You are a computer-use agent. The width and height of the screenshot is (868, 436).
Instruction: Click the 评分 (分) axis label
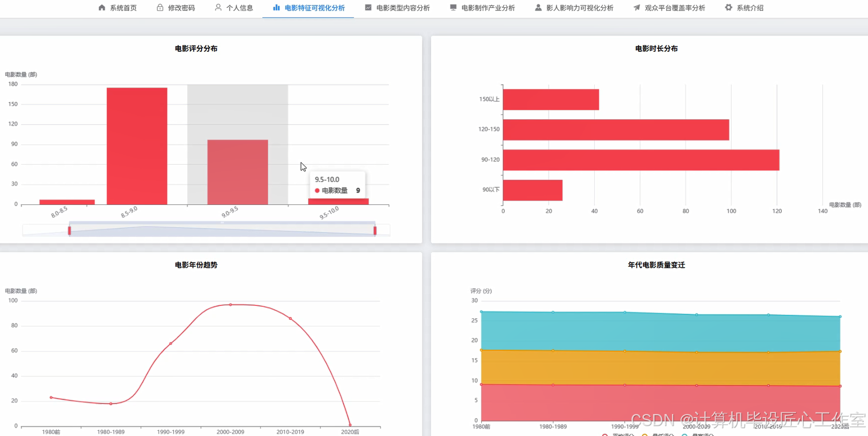tap(481, 291)
